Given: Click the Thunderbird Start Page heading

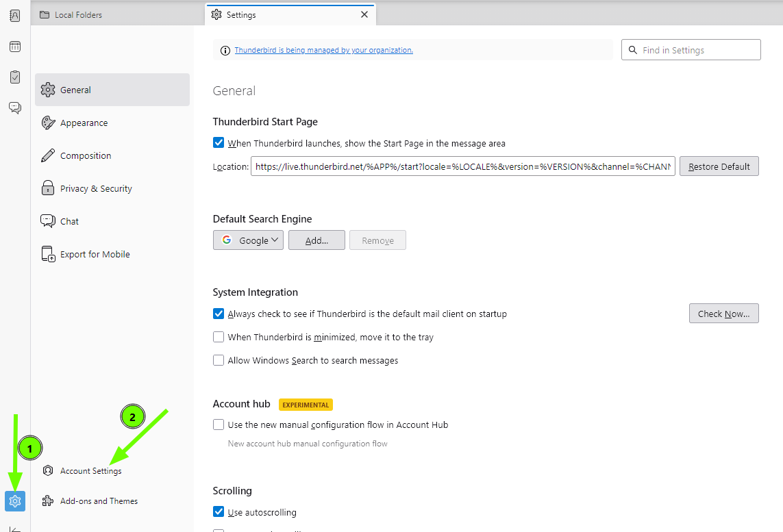Looking at the screenshot, I should (265, 122).
